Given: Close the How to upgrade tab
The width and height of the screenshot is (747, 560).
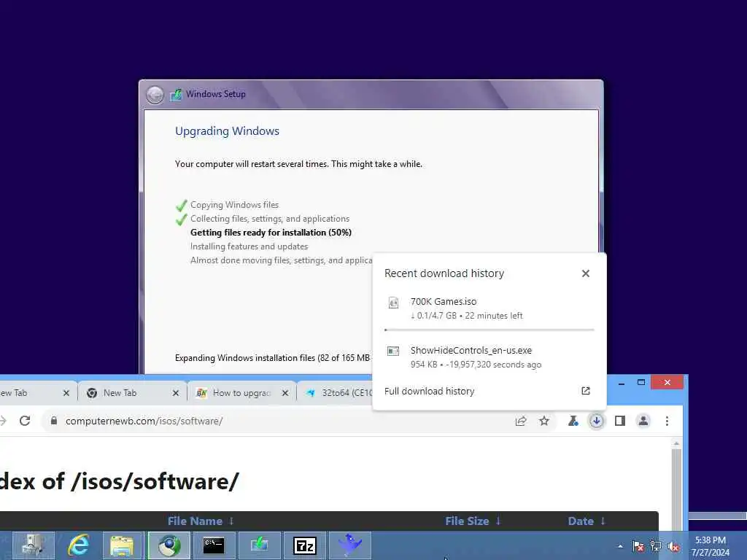Looking at the screenshot, I should point(285,393).
